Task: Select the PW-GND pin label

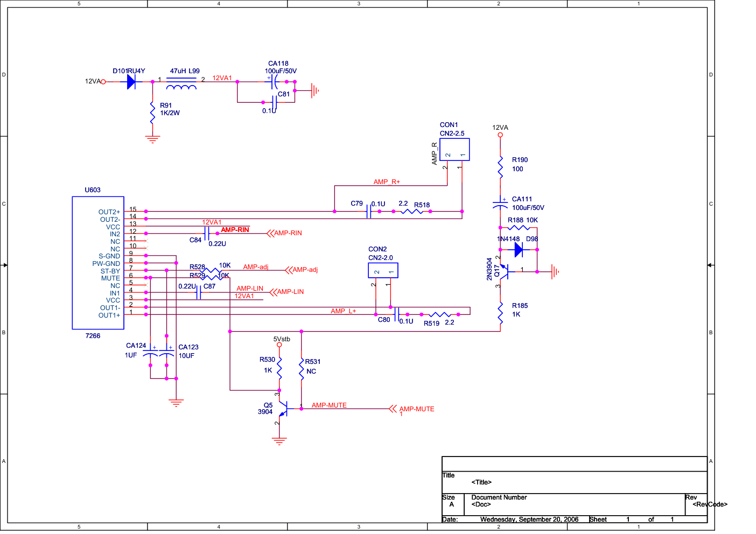Action: click(x=106, y=264)
